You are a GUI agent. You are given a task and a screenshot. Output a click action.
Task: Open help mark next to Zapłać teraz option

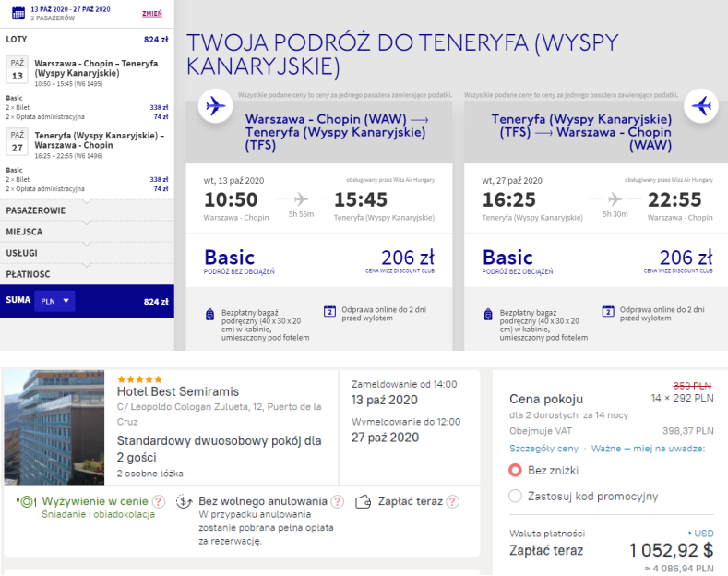point(452,501)
